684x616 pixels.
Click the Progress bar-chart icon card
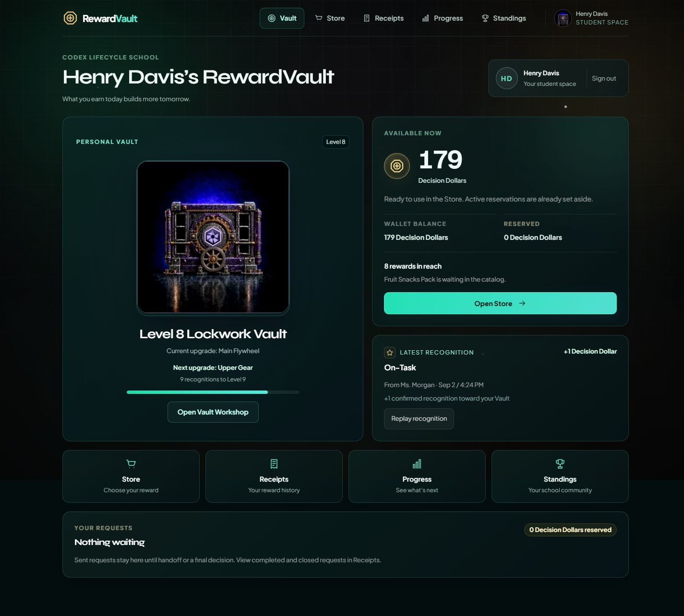click(x=417, y=463)
